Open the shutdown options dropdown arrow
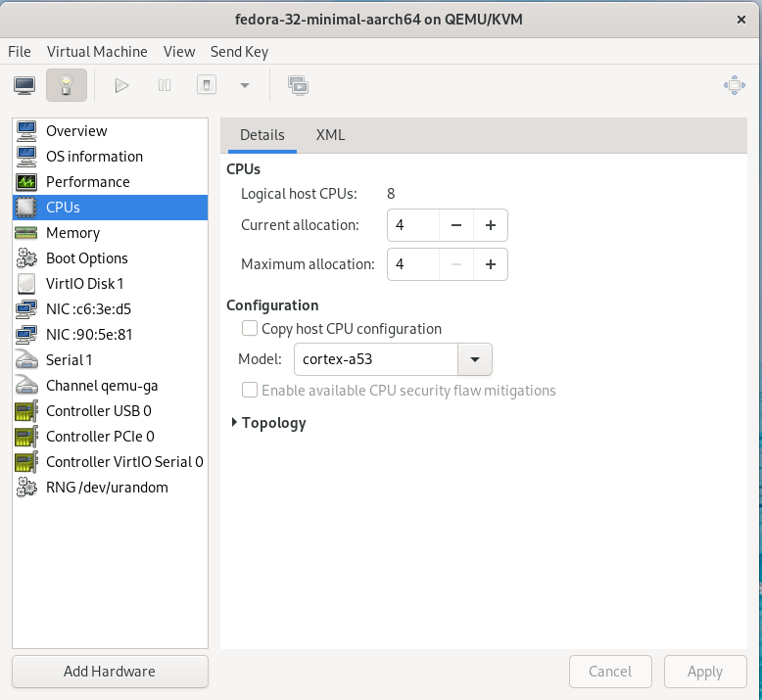This screenshot has width=762, height=700. pos(245,85)
